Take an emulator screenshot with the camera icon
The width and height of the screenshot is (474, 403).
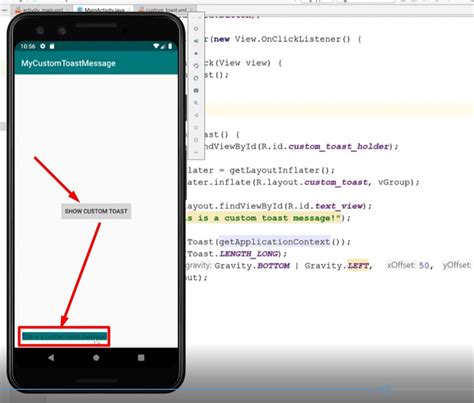pos(196,90)
